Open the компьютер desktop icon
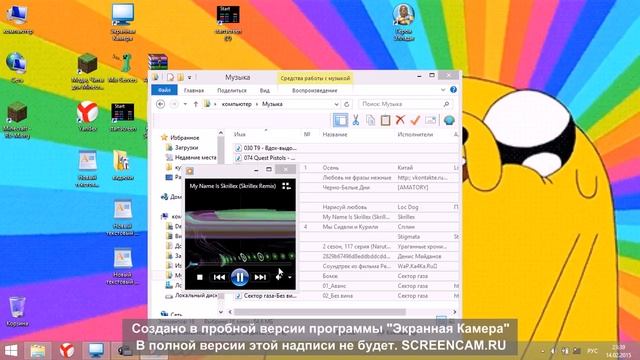The height and width of the screenshot is (360, 640). tap(18, 19)
